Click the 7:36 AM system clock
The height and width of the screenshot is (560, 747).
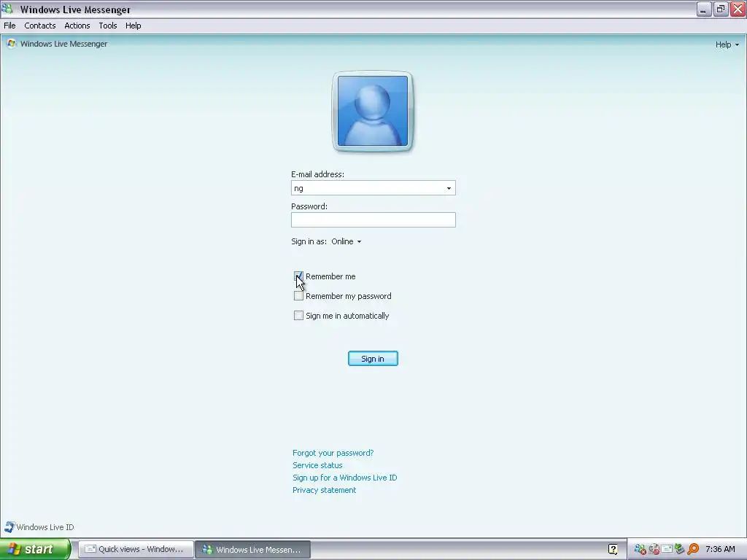tap(720, 549)
